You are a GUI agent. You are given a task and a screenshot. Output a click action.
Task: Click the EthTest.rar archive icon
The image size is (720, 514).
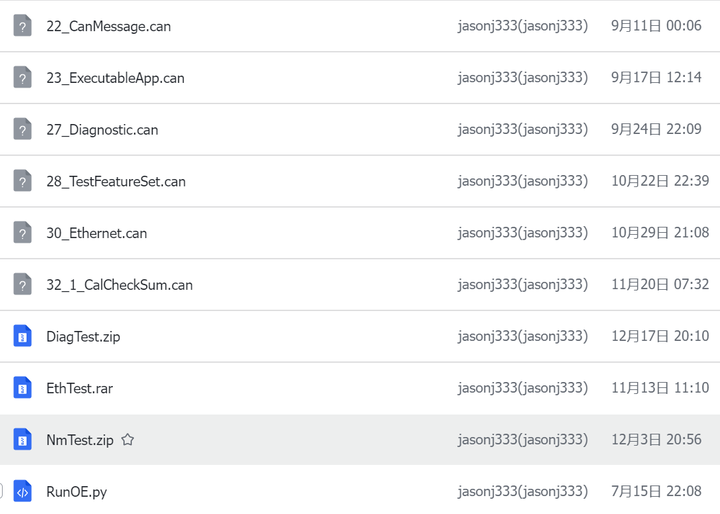pyautogui.click(x=22, y=388)
